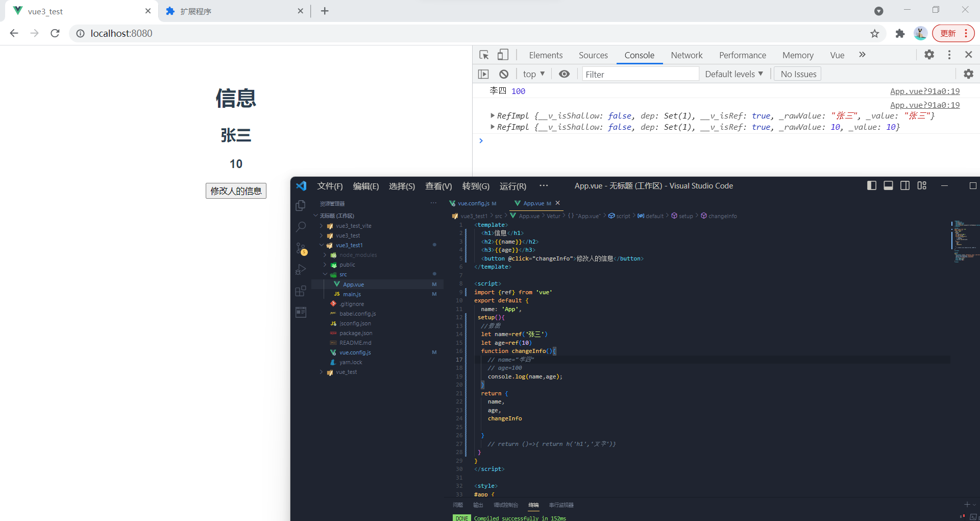Image resolution: width=980 pixels, height=521 pixels.
Task: Open the Run and Debug icon
Action: click(301, 270)
